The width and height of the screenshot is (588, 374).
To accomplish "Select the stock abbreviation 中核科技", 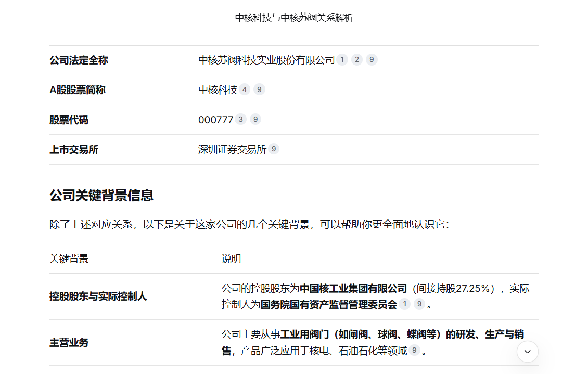I will coord(218,90).
